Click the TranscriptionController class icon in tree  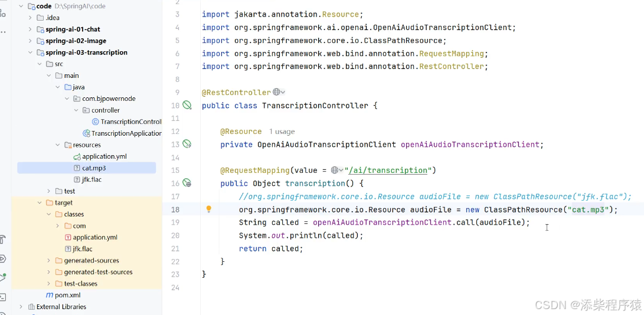click(95, 122)
